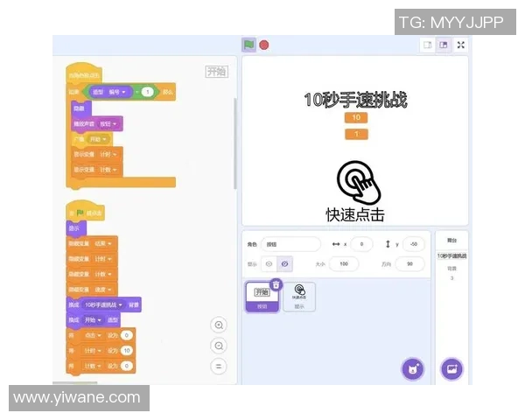Viewport: 525px width, 420px height.
Task: Open the choose a sprite cat button
Action: tap(413, 369)
